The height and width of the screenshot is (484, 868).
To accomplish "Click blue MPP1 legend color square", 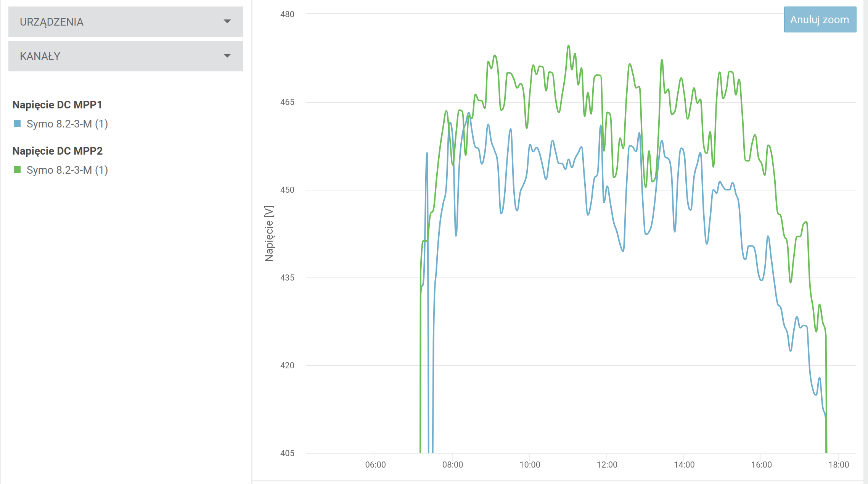I will pos(17,124).
